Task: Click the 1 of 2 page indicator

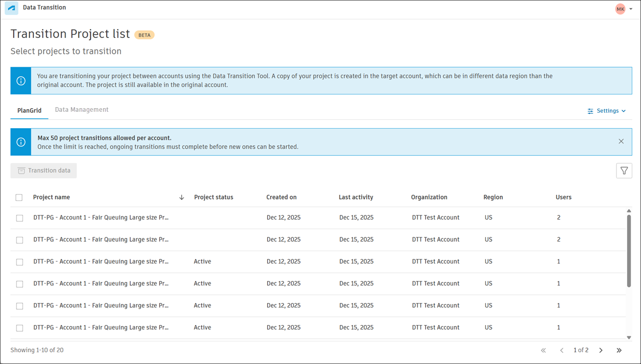Action: [x=581, y=350]
